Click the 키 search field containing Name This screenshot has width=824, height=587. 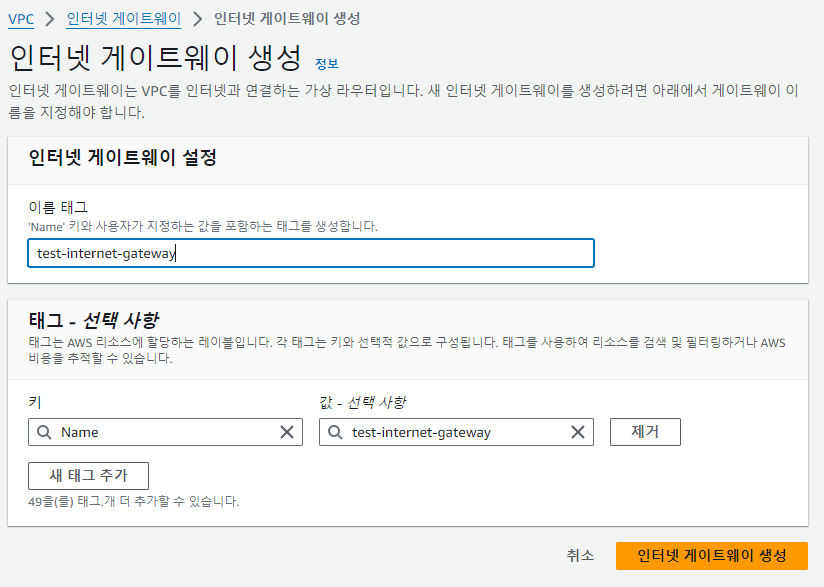tap(166, 432)
